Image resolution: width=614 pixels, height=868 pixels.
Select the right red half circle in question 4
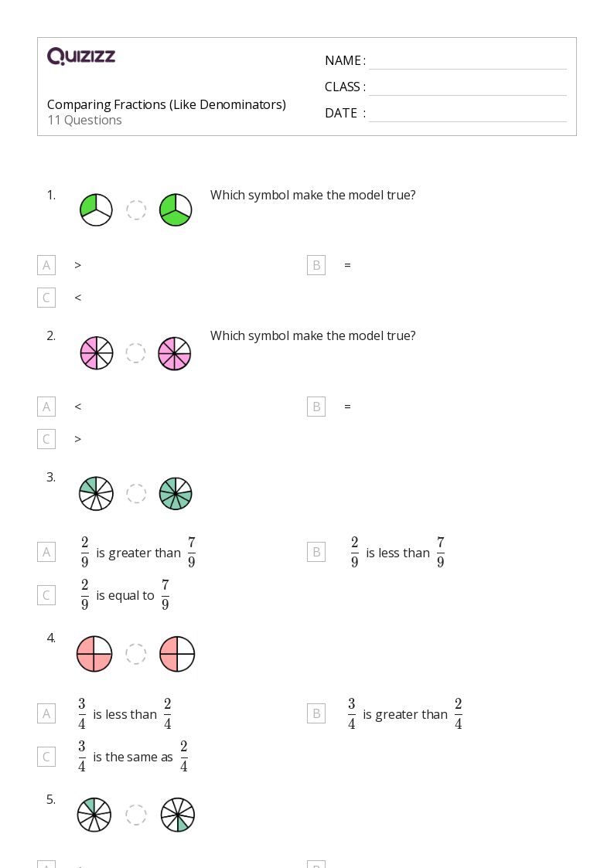(177, 654)
